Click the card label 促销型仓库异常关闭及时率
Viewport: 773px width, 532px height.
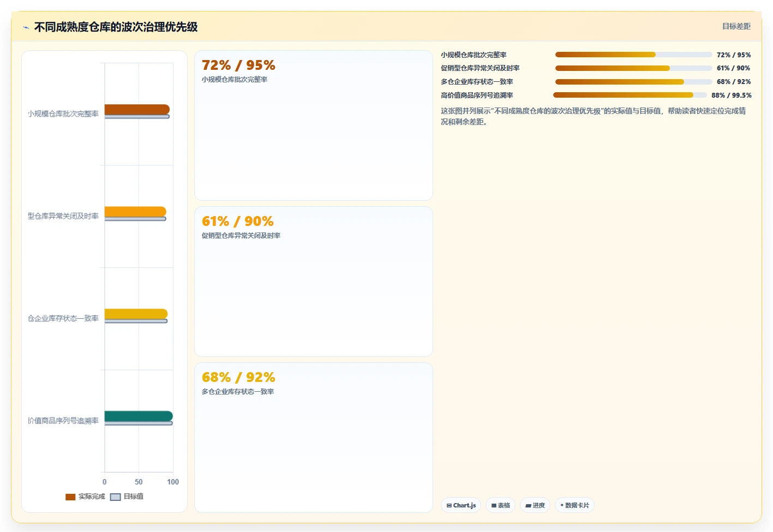click(241, 236)
